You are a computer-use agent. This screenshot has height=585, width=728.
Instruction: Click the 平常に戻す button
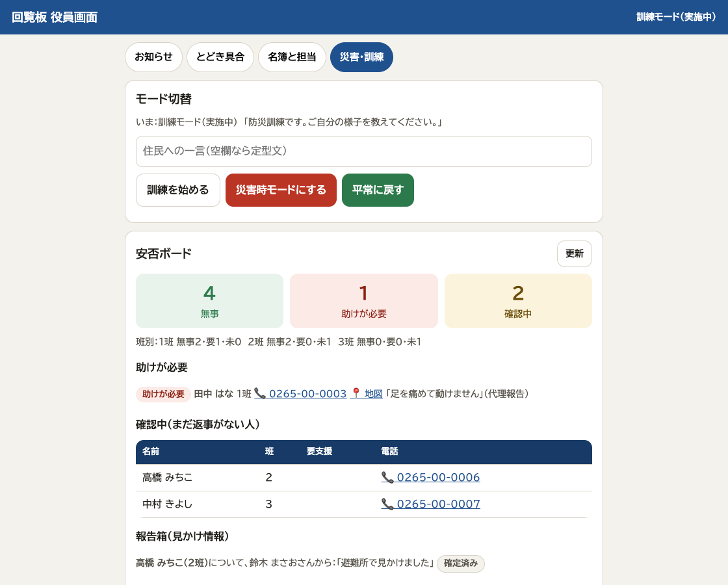(378, 190)
